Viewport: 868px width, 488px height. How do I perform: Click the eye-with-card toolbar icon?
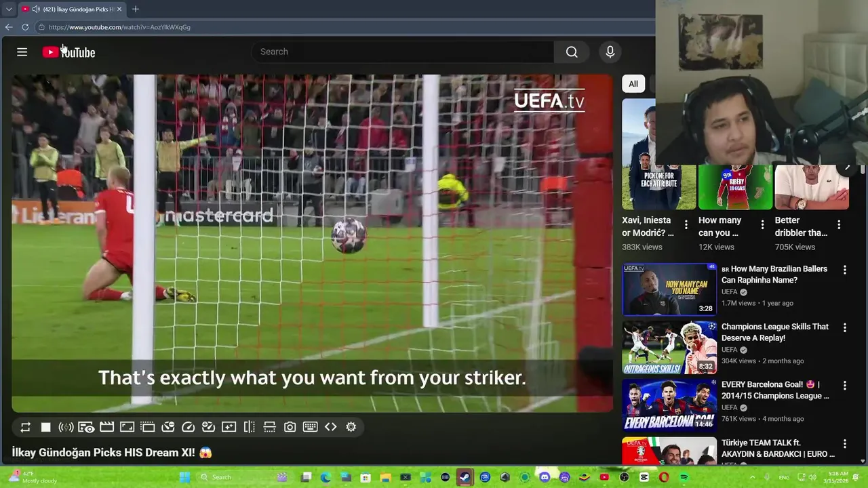click(x=86, y=427)
